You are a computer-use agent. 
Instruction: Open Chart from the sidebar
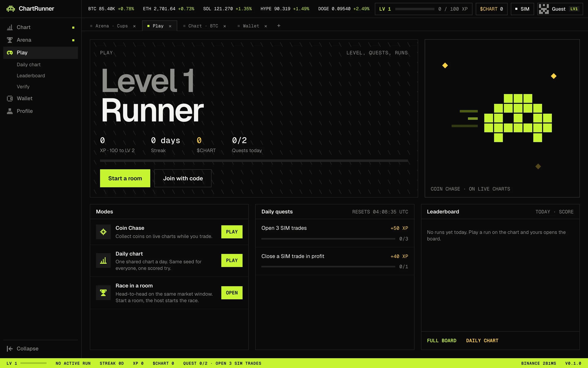pos(41,27)
